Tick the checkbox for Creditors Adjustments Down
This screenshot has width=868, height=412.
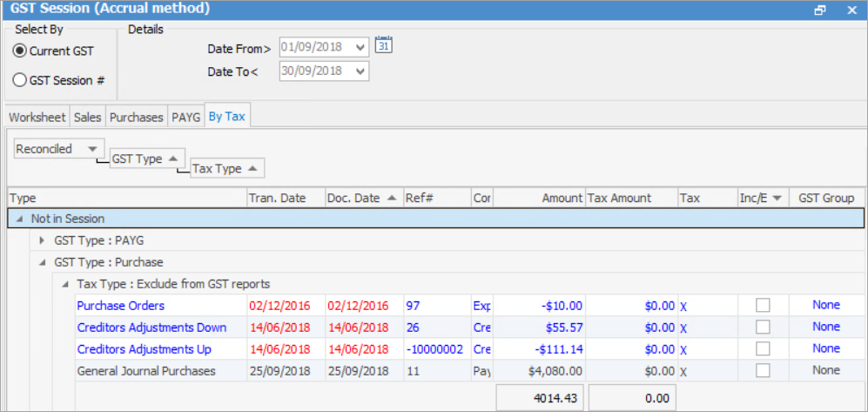[763, 328]
